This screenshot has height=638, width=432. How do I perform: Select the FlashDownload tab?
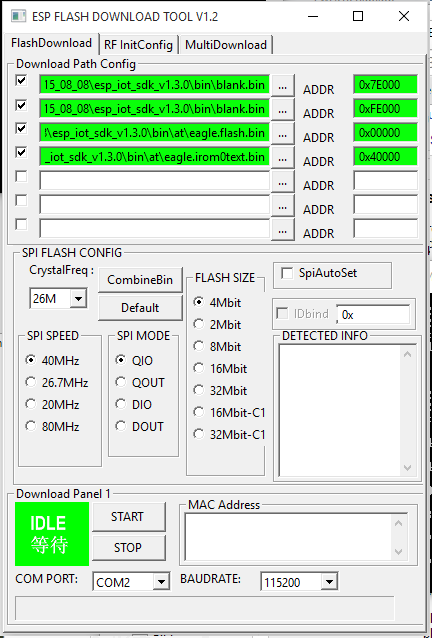pos(51,43)
